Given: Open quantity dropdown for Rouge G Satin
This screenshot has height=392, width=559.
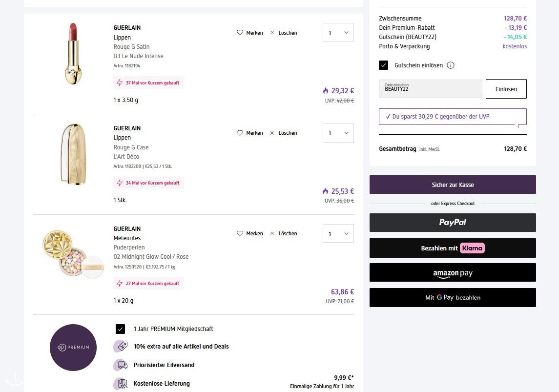Looking at the screenshot, I should pyautogui.click(x=338, y=33).
